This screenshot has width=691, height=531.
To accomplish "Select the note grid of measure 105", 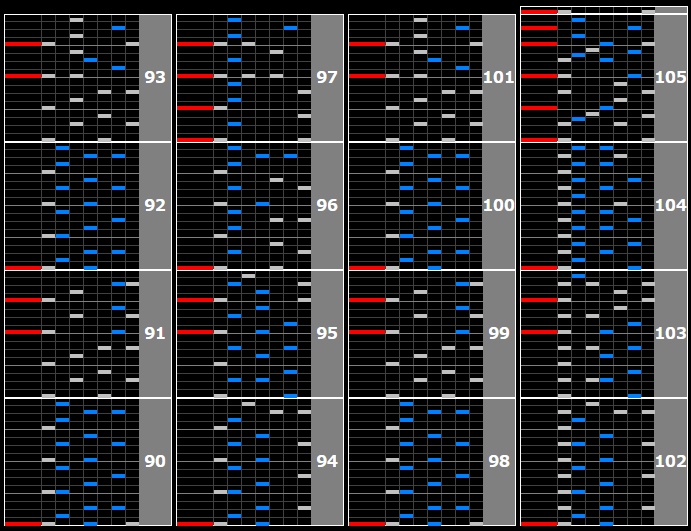I will tap(588, 78).
